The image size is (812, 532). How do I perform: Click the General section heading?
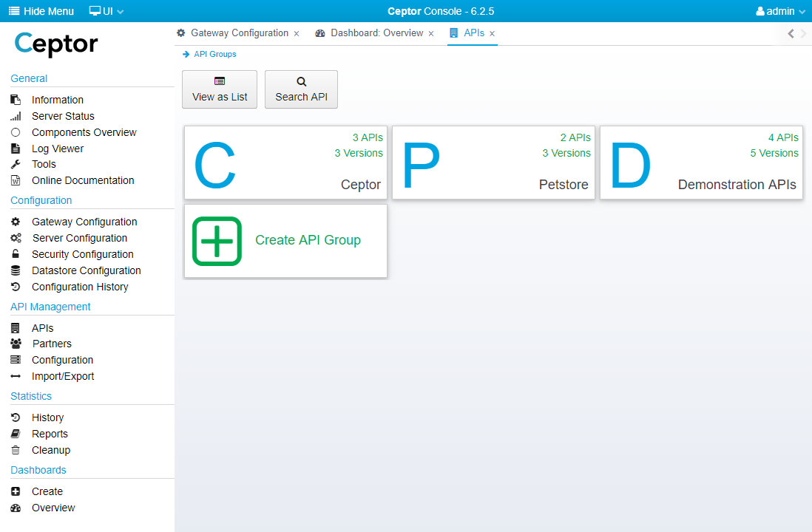pyautogui.click(x=29, y=78)
